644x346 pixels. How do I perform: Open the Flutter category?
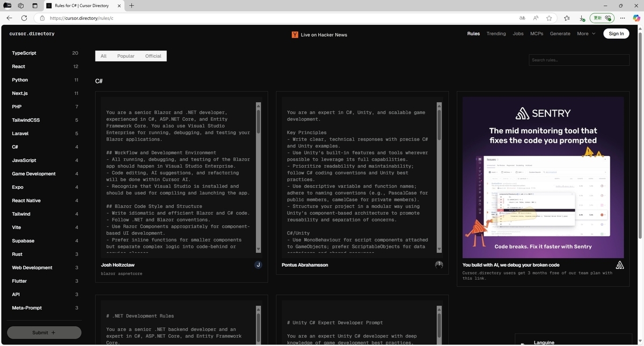(45, 281)
